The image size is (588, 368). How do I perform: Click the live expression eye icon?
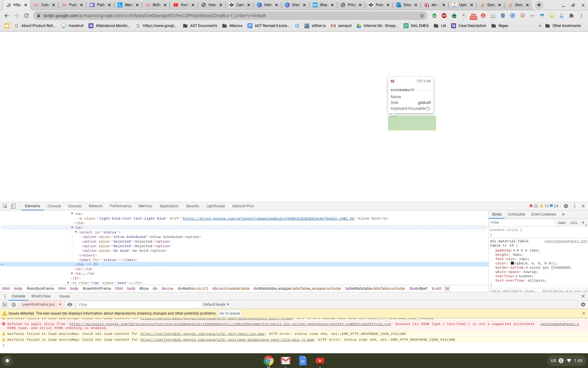click(x=70, y=305)
